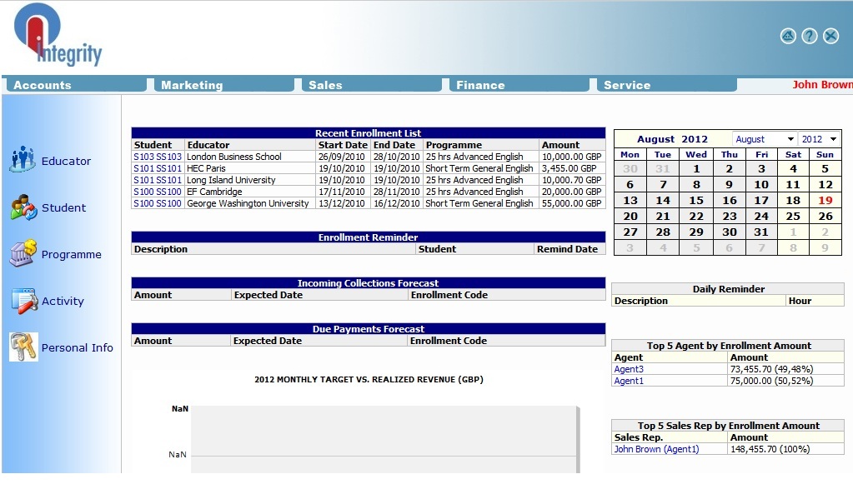This screenshot has height=504, width=853.
Task: Click the Personal Info keys icon
Action: tap(23, 347)
